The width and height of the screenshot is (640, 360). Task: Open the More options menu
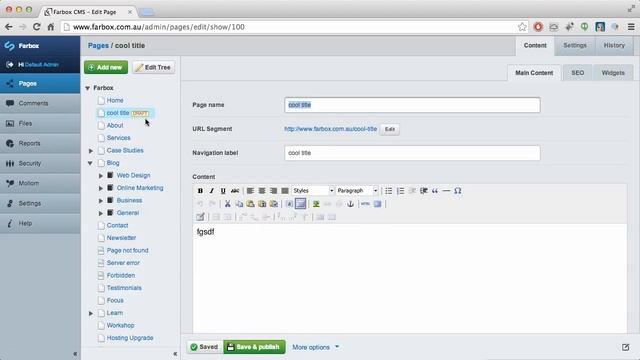316,347
